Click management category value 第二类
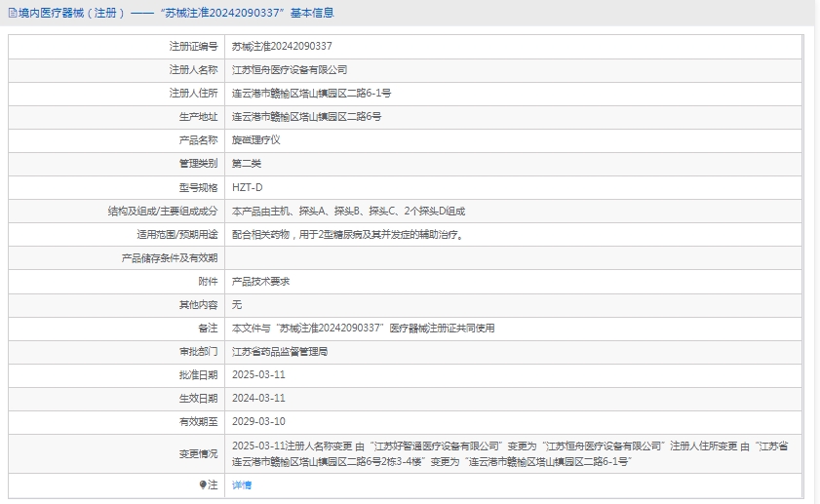This screenshot has height=504, width=820. (247, 164)
